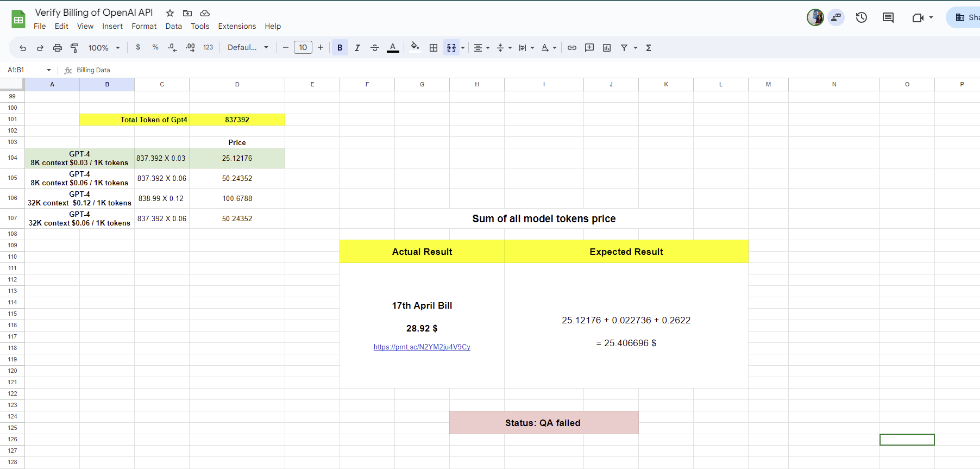Click the font size input field
This screenshot has width=980, height=469.
pyautogui.click(x=303, y=48)
